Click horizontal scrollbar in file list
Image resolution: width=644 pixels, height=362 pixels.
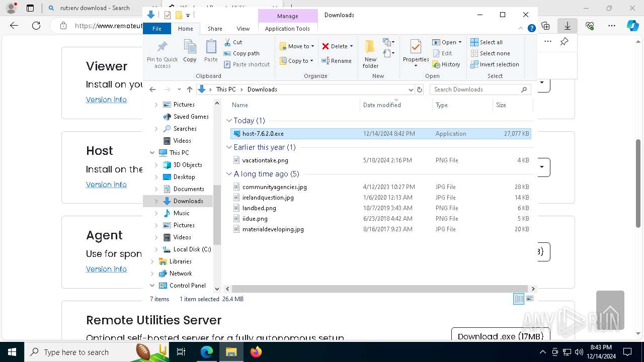coord(380,289)
